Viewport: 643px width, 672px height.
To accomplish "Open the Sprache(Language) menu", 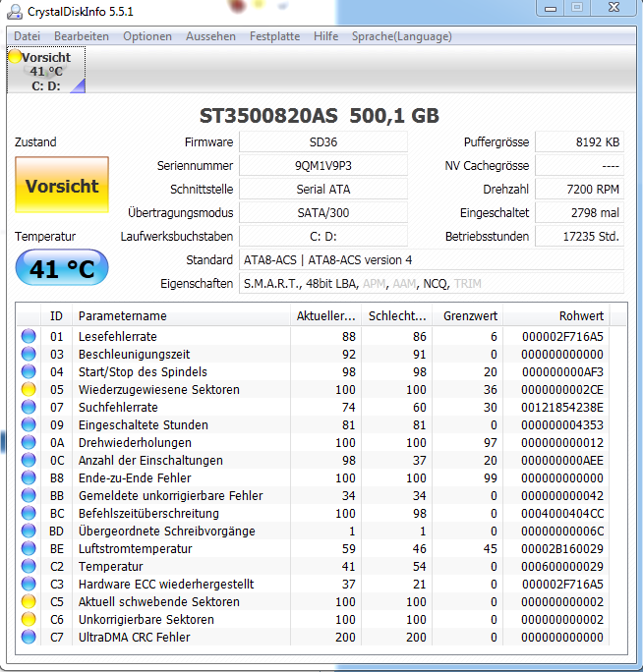I will click(402, 36).
